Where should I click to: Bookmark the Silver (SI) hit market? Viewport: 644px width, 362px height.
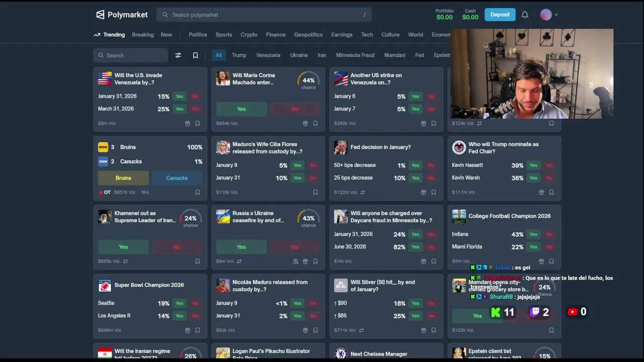point(433,330)
